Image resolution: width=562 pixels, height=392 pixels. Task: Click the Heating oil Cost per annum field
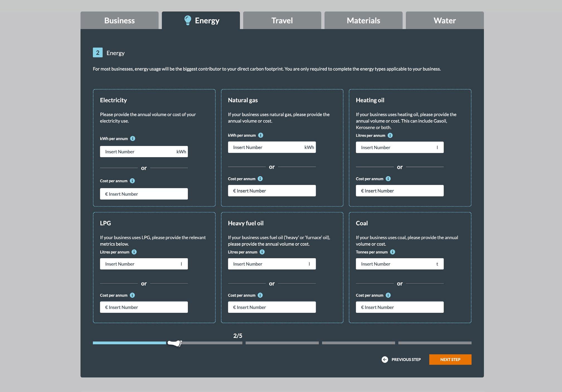click(400, 191)
